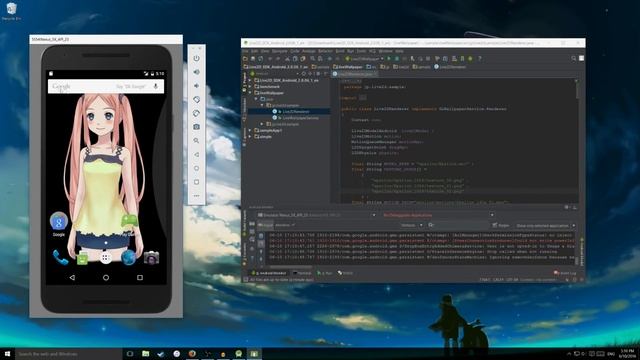Rotate emulator left using first rotate icon
640x360 pixels.
(x=196, y=100)
